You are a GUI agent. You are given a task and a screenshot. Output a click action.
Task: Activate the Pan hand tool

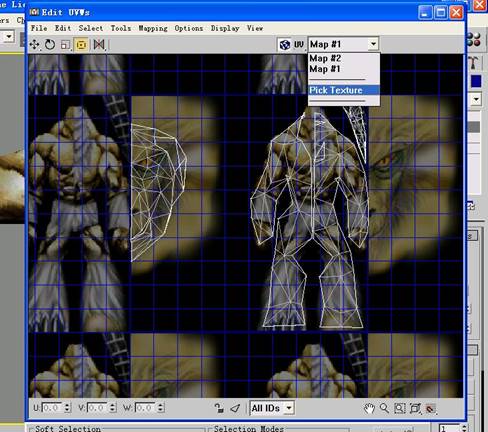pyautogui.click(x=369, y=408)
